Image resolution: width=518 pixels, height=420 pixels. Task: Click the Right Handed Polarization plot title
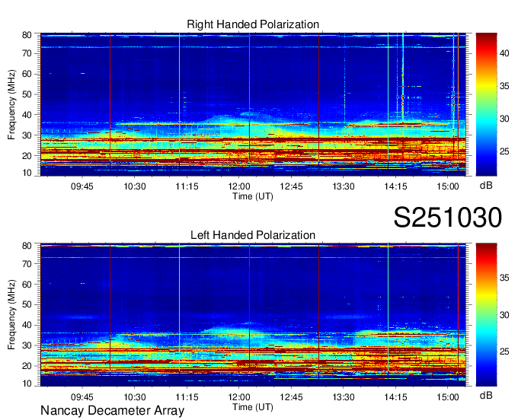coord(253,25)
